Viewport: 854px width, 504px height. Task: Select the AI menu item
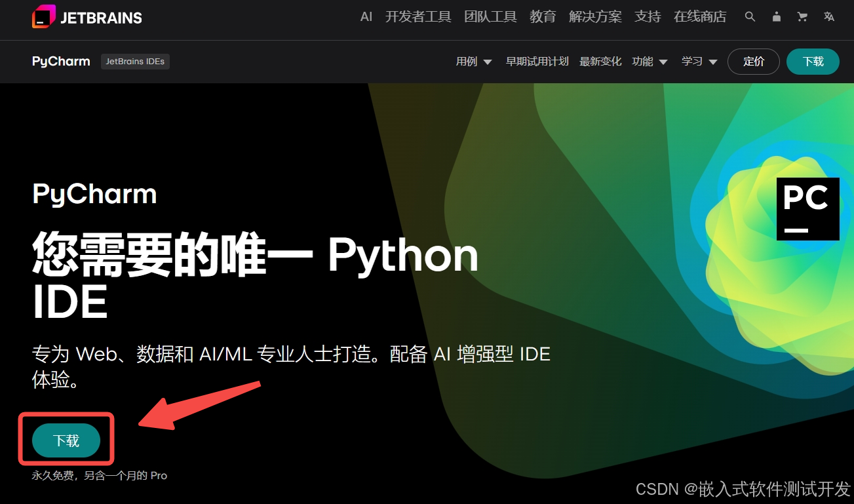pos(366,16)
